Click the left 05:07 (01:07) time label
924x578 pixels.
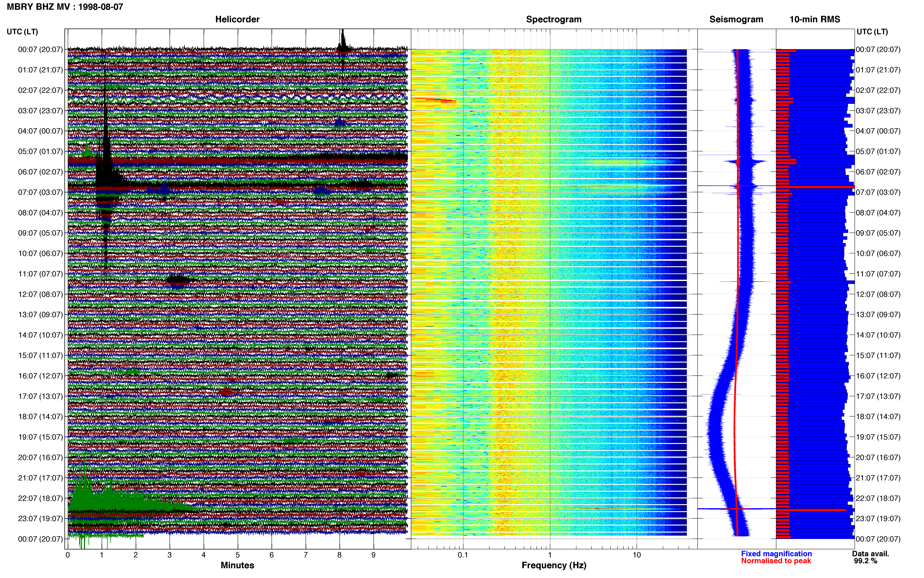(x=40, y=151)
